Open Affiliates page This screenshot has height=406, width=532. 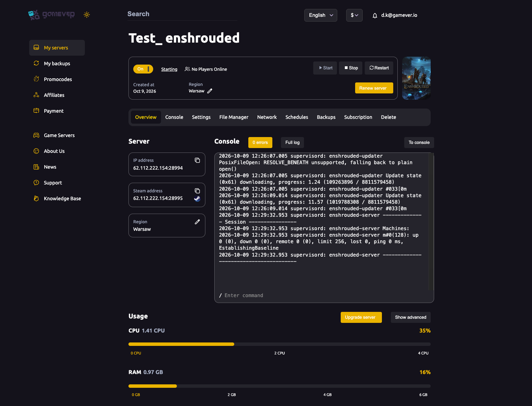pyautogui.click(x=57, y=95)
